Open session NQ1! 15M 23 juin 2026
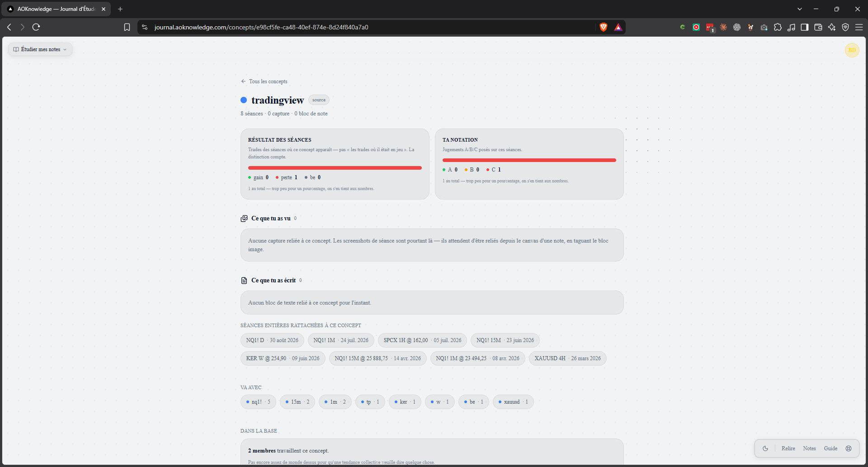The width and height of the screenshot is (868, 467). (505, 340)
